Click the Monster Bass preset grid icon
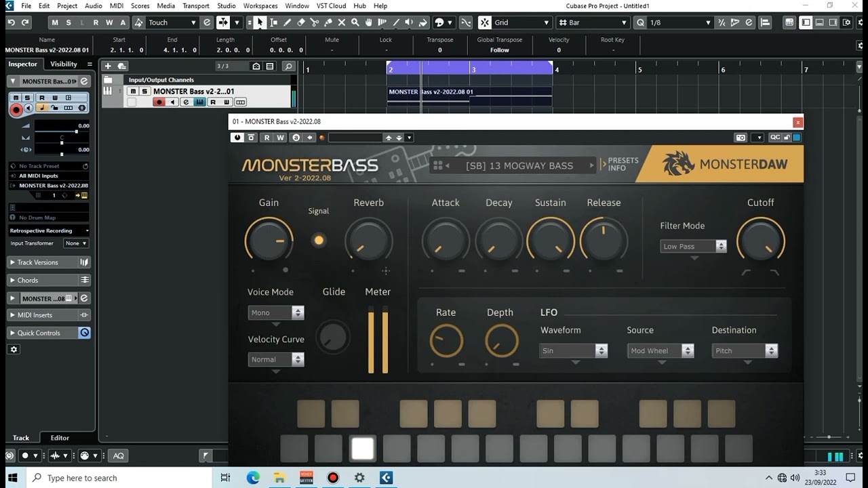This screenshot has width=868, height=488. click(438, 165)
